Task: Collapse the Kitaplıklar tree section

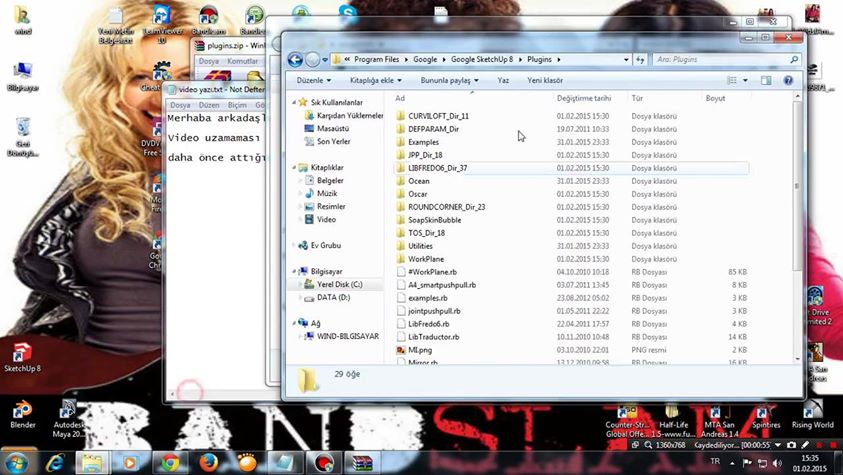Action: coord(294,168)
